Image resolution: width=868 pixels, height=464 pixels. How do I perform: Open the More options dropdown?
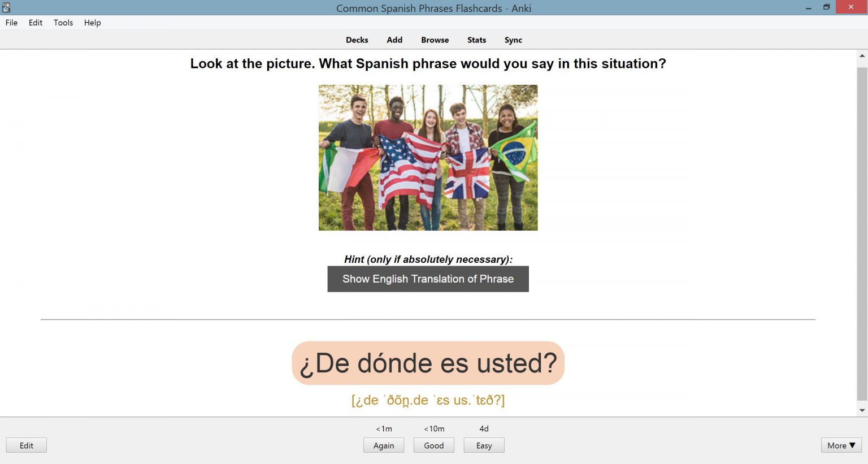coord(840,445)
